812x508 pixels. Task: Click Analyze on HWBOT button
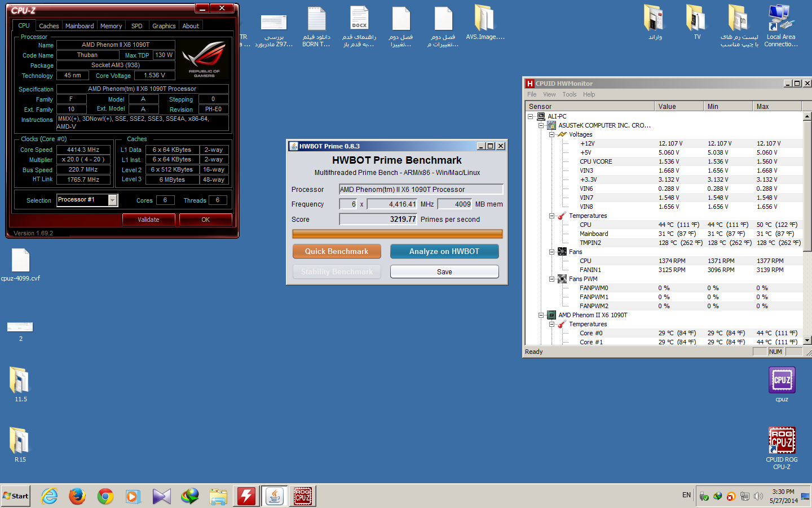pyautogui.click(x=444, y=251)
